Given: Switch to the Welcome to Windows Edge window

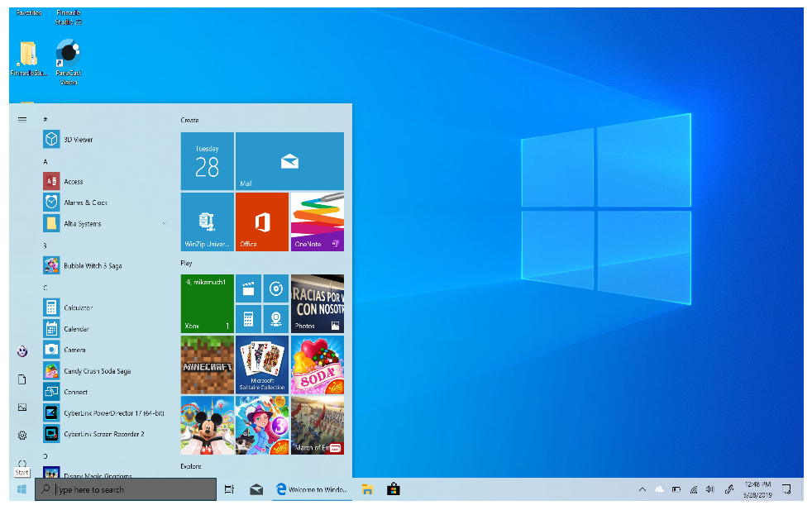Looking at the screenshot, I should tap(312, 489).
